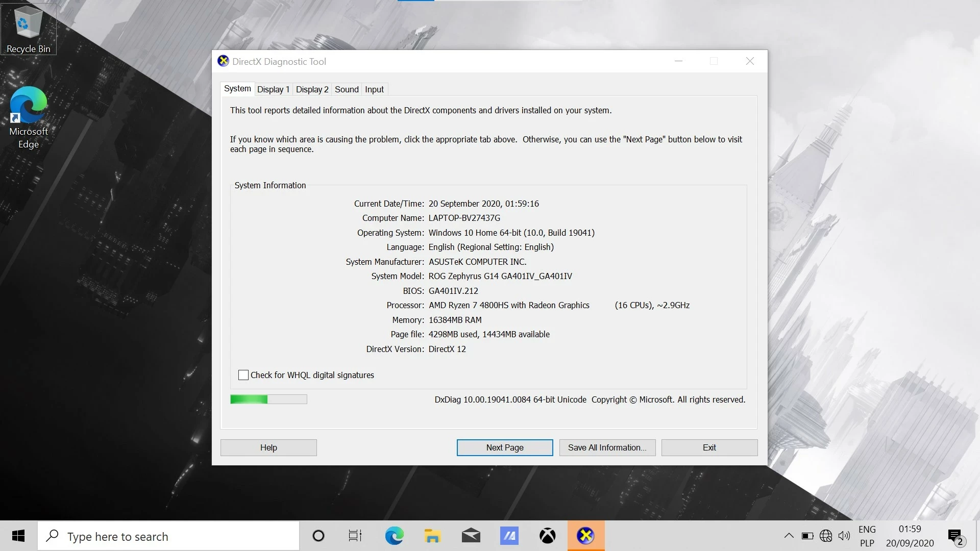
Task: Click the ENG PLP language indicator
Action: (x=867, y=536)
